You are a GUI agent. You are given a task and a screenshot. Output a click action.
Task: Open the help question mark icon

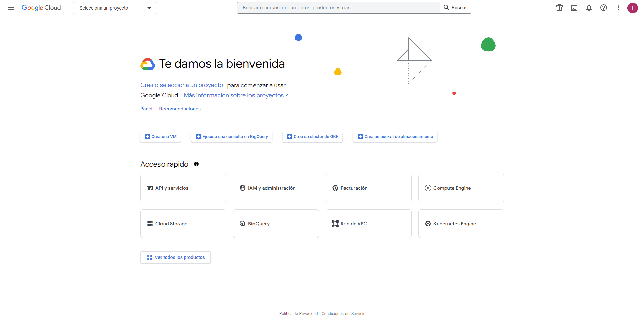604,8
